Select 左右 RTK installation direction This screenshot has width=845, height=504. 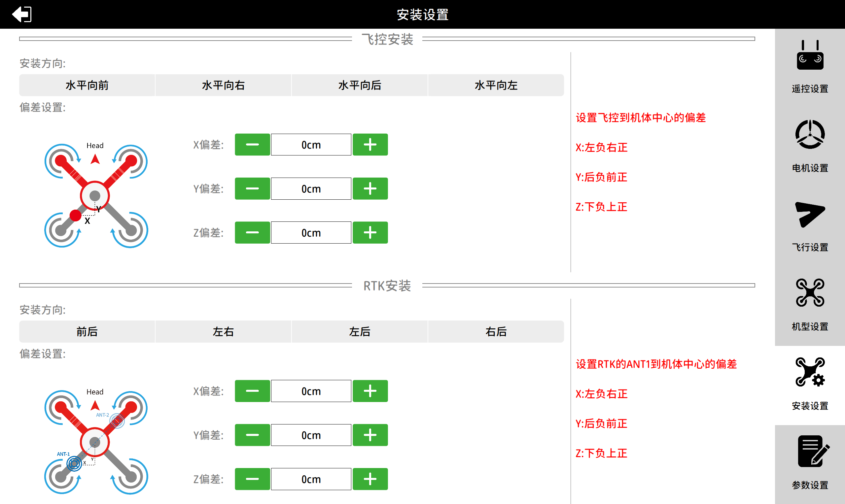223,331
